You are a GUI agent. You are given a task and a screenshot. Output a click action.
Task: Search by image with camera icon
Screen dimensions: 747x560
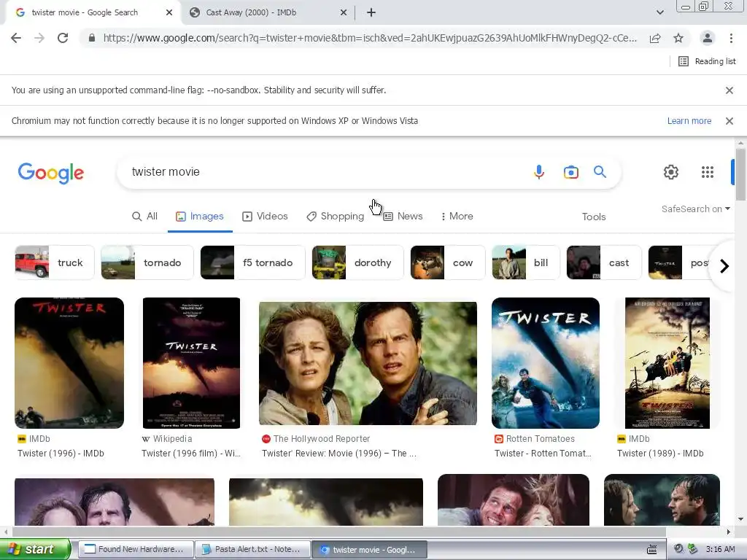point(570,172)
